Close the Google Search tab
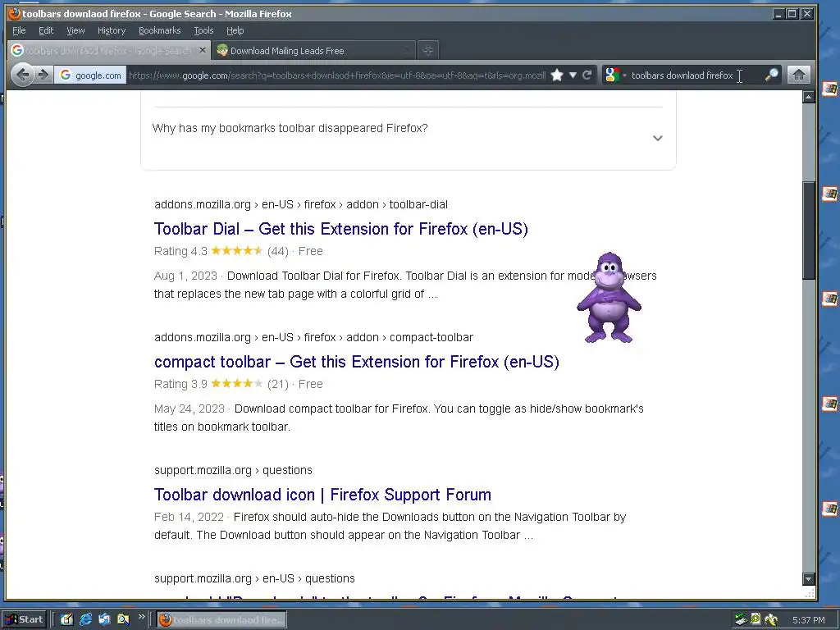The width and height of the screenshot is (840, 630). pos(202,50)
